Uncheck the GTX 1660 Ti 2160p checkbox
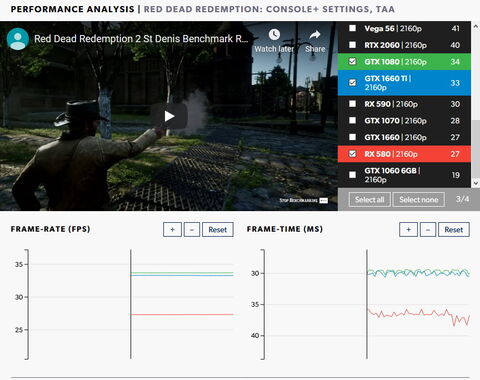 (352, 82)
